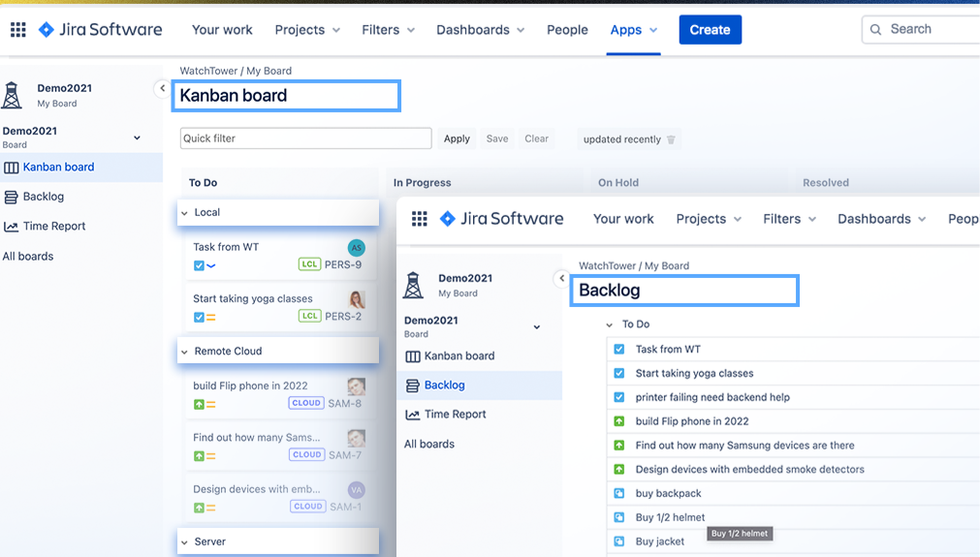Click assignee avatar on yoga classes card

click(357, 299)
